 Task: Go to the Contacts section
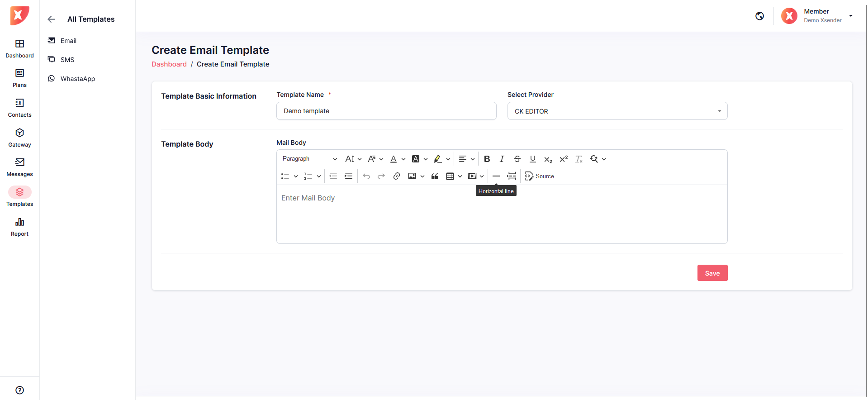point(19,108)
